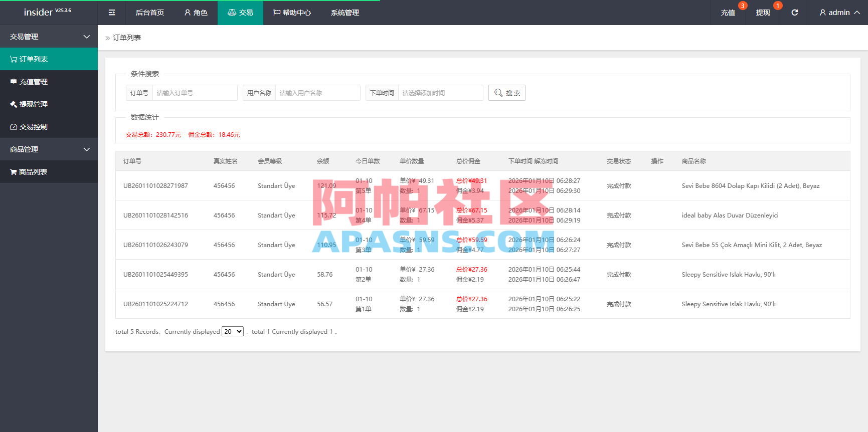Click the balance value 58.76
Screen dimensions: 868x432
point(325,274)
